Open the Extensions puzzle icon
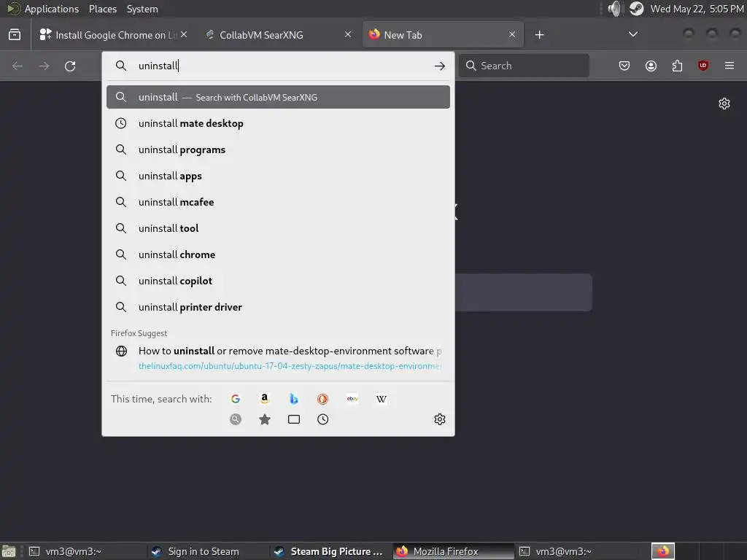 click(677, 66)
